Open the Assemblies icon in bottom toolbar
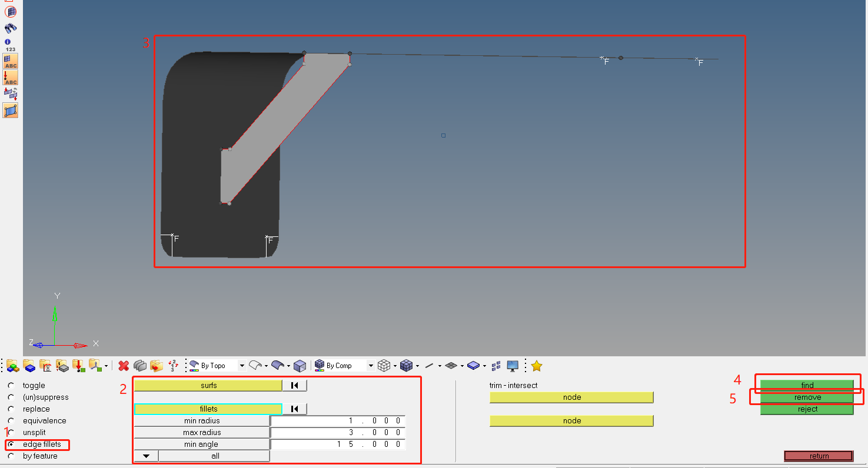This screenshot has height=468, width=868. tap(13, 366)
